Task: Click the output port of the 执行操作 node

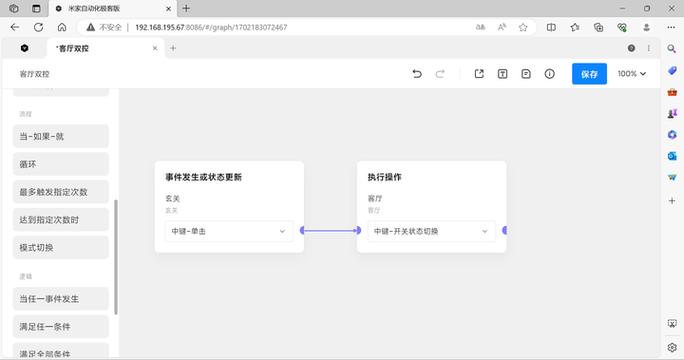Action: tap(504, 230)
